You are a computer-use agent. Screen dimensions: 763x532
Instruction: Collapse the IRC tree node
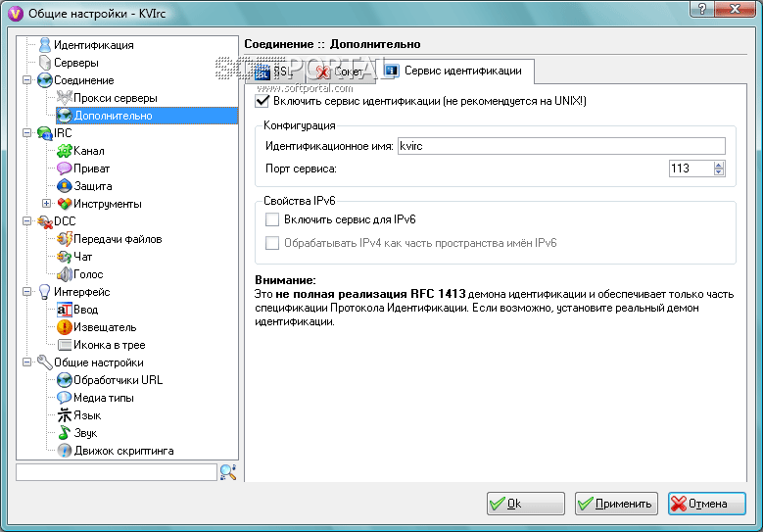tap(27, 133)
